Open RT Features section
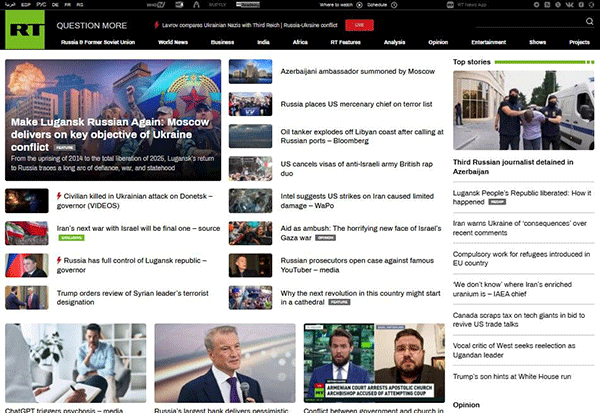 pos(346,42)
